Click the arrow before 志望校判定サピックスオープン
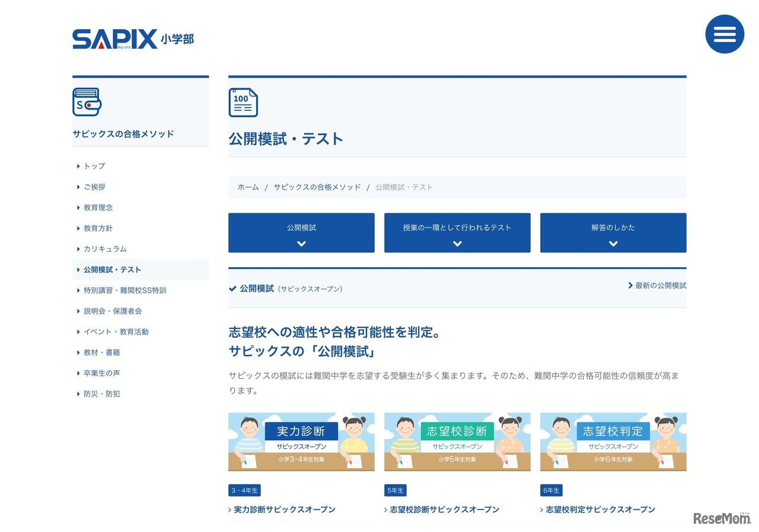This screenshot has height=532, width=759. click(x=542, y=509)
